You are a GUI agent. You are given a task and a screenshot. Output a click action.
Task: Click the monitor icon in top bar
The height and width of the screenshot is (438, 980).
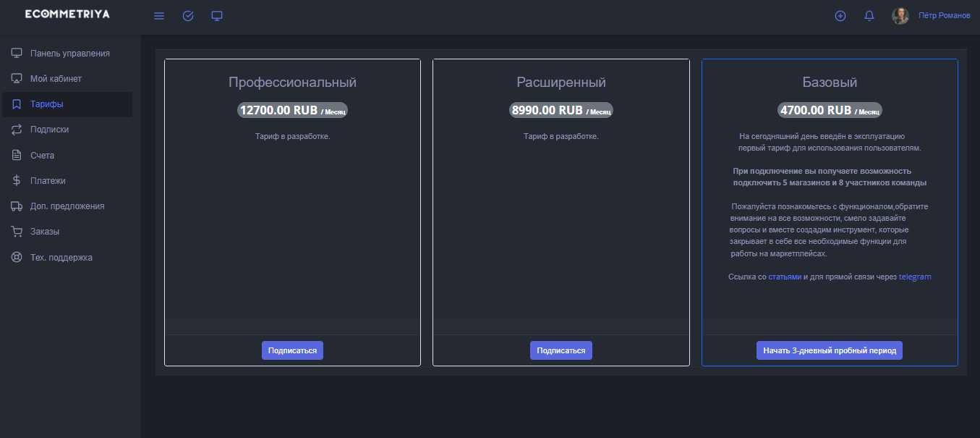pyautogui.click(x=217, y=16)
